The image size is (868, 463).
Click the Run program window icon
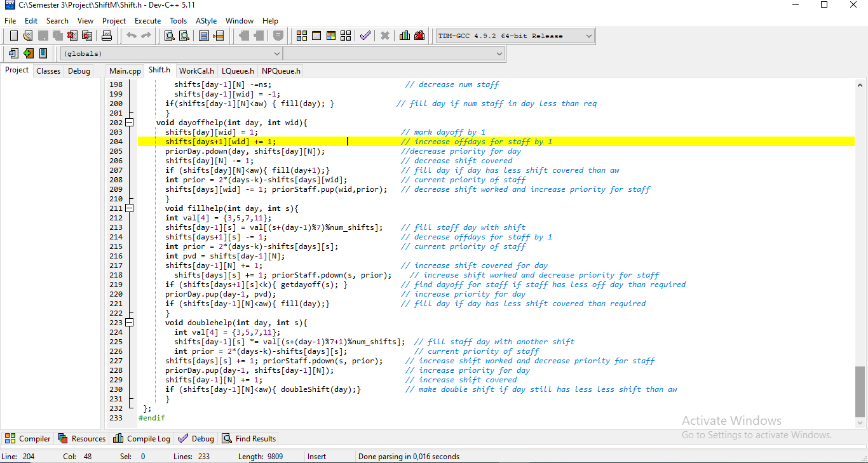(316, 36)
